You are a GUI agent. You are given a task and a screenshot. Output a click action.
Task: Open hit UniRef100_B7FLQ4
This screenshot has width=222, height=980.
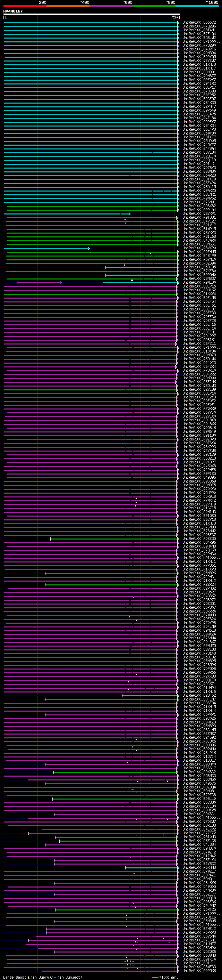[x=199, y=34]
